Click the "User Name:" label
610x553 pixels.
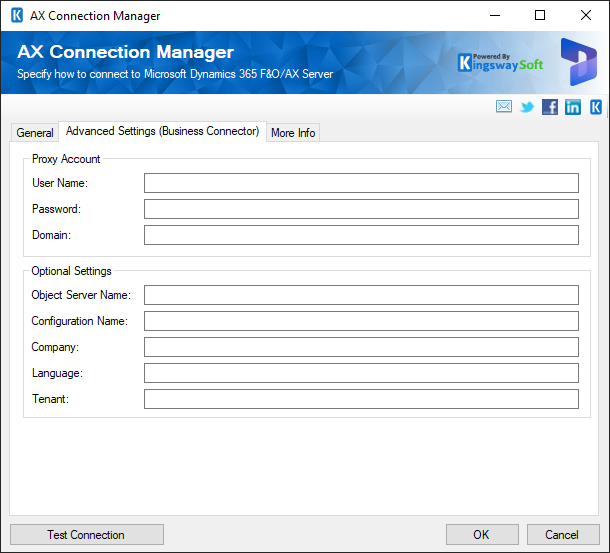(60, 183)
